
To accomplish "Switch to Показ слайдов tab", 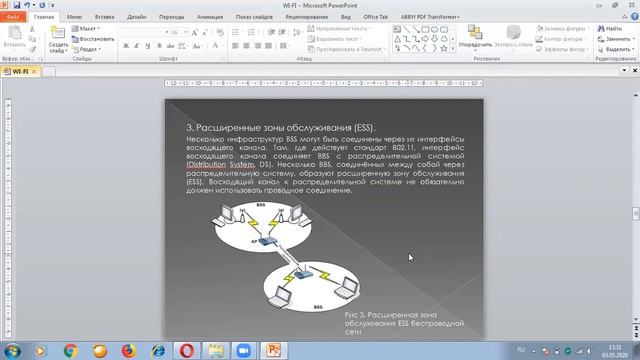I will (254, 17).
